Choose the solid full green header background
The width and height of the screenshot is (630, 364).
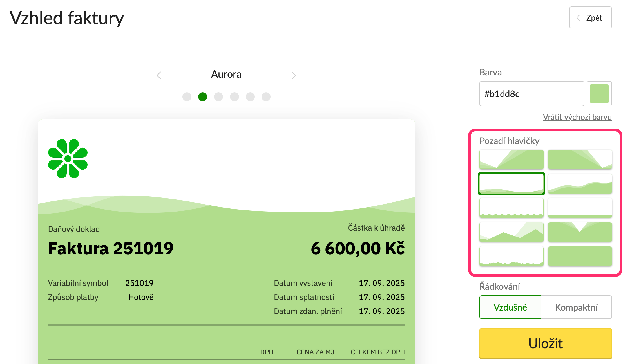(x=580, y=256)
